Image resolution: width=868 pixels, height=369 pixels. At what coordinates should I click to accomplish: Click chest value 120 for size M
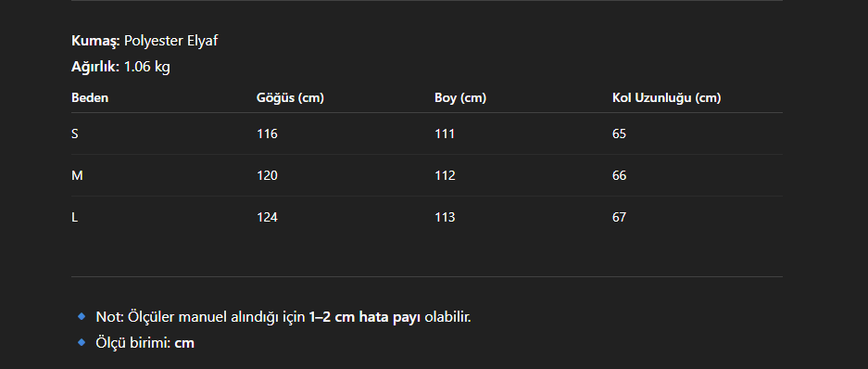point(268,175)
